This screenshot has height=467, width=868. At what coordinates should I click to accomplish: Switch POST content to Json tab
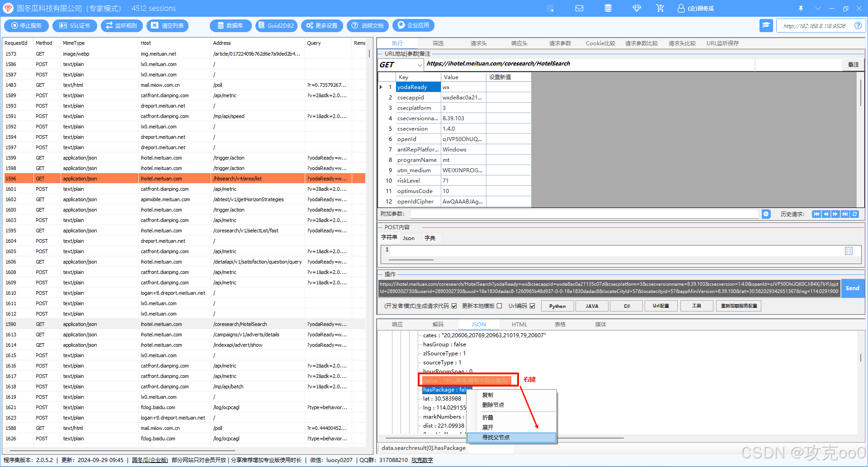409,238
